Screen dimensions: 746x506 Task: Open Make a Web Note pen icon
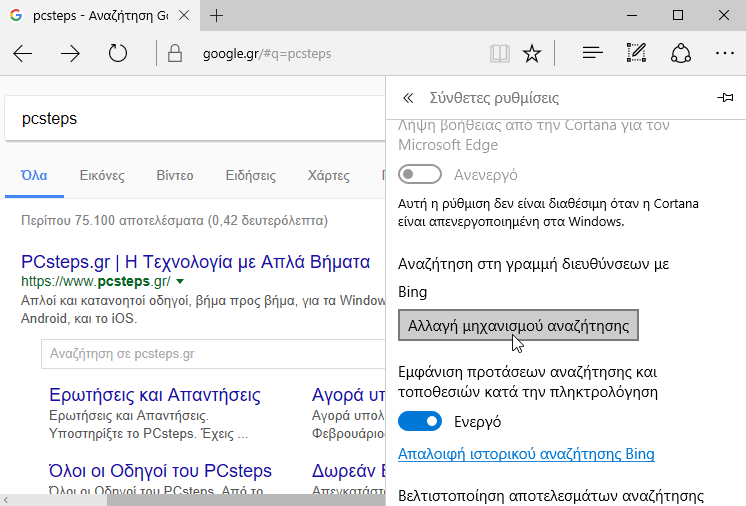click(x=636, y=53)
